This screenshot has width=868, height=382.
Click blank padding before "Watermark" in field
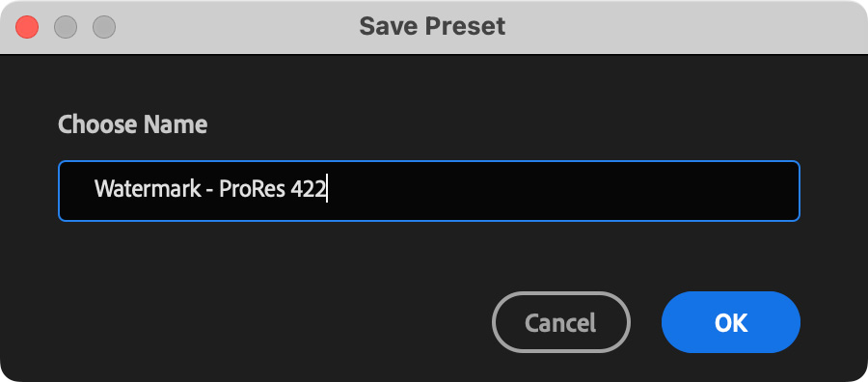[76, 191]
